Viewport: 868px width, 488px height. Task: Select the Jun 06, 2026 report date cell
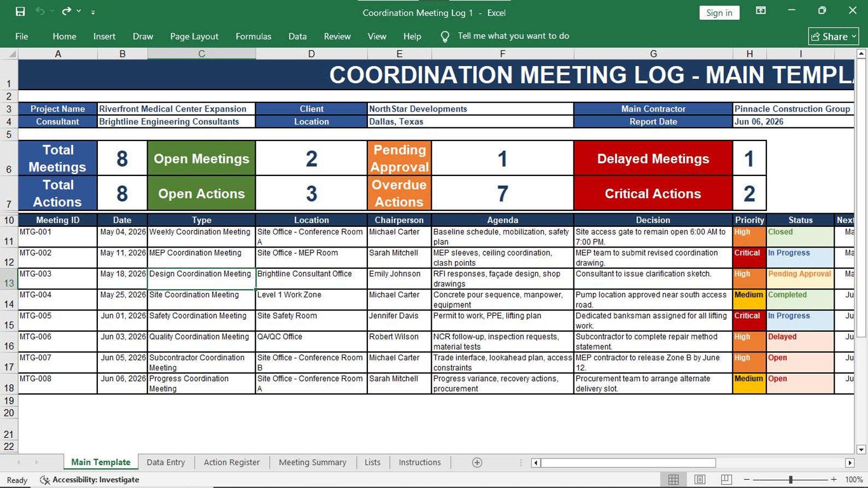point(793,121)
